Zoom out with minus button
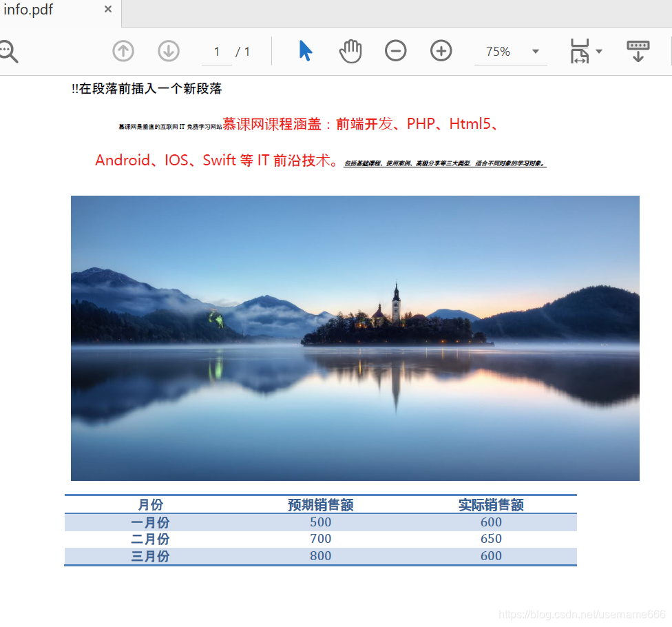Screen dimensions: 672x627 (396, 50)
